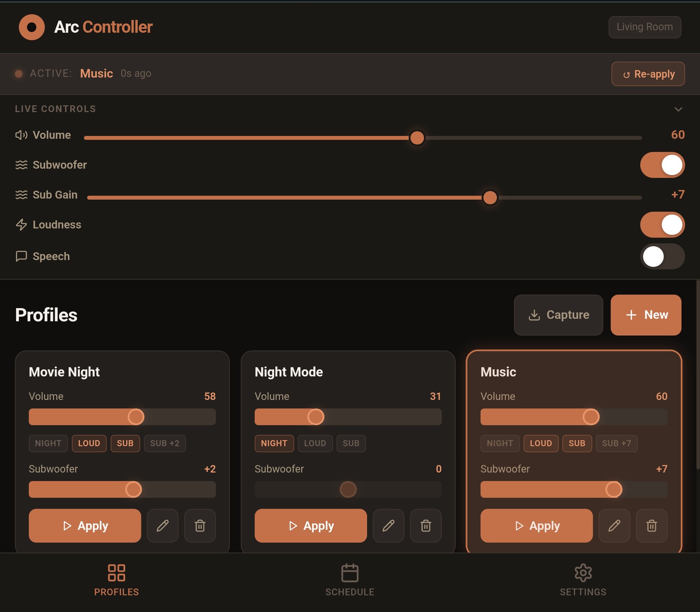Edit the Music profile with pencil icon
This screenshot has height=612, width=700.
click(x=614, y=526)
